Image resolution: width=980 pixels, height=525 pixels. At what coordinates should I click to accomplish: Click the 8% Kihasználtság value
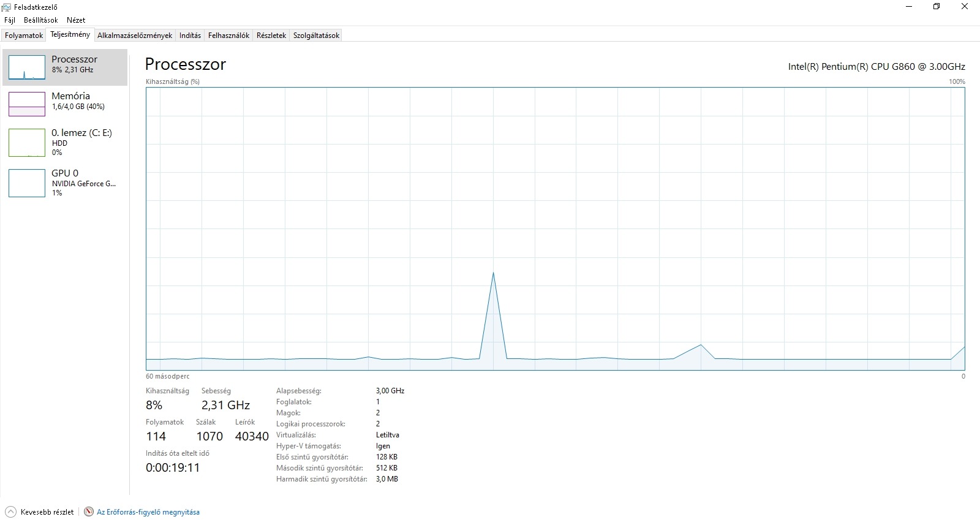tap(154, 406)
